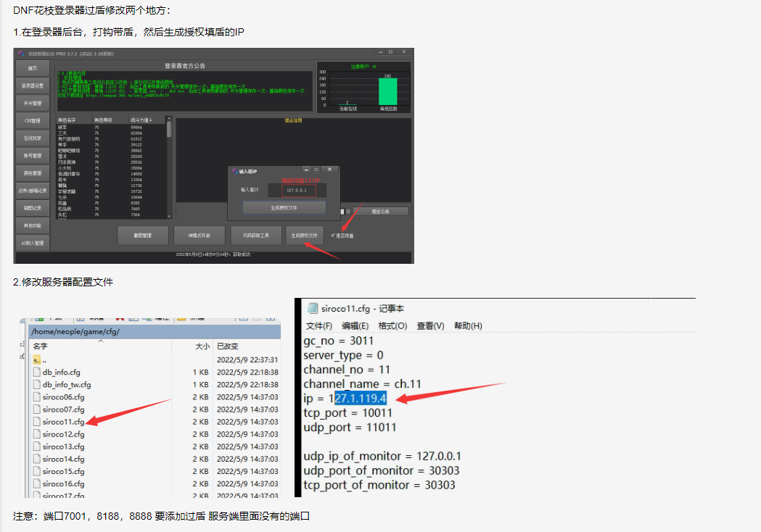Click the db_info_tw.cfg file icon
Screen dimensions: 761x532
(x=37, y=385)
